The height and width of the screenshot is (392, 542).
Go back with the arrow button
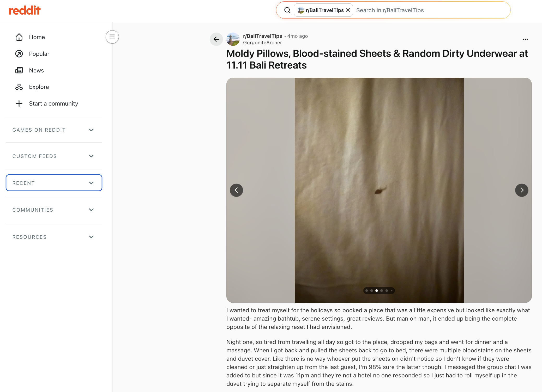(x=216, y=39)
